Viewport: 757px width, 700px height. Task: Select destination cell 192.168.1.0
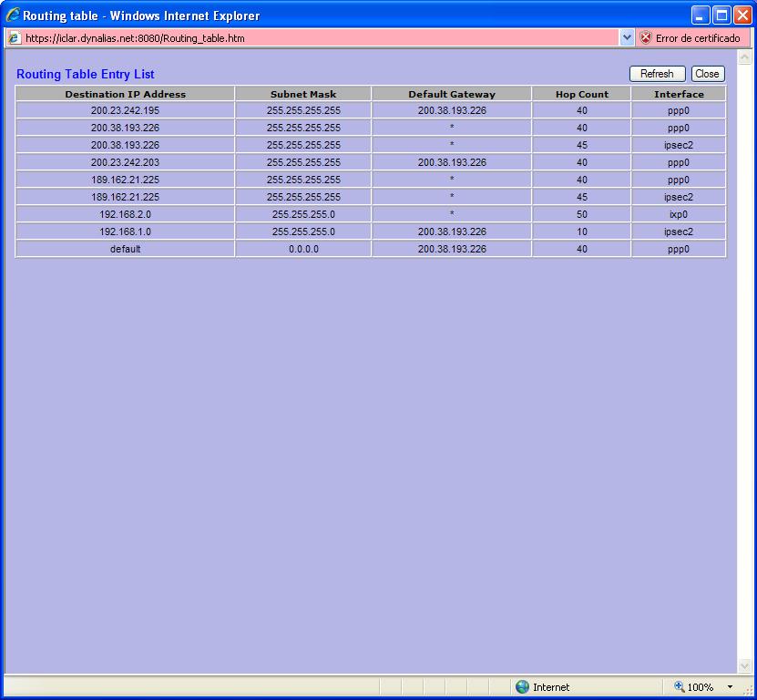[x=125, y=232]
